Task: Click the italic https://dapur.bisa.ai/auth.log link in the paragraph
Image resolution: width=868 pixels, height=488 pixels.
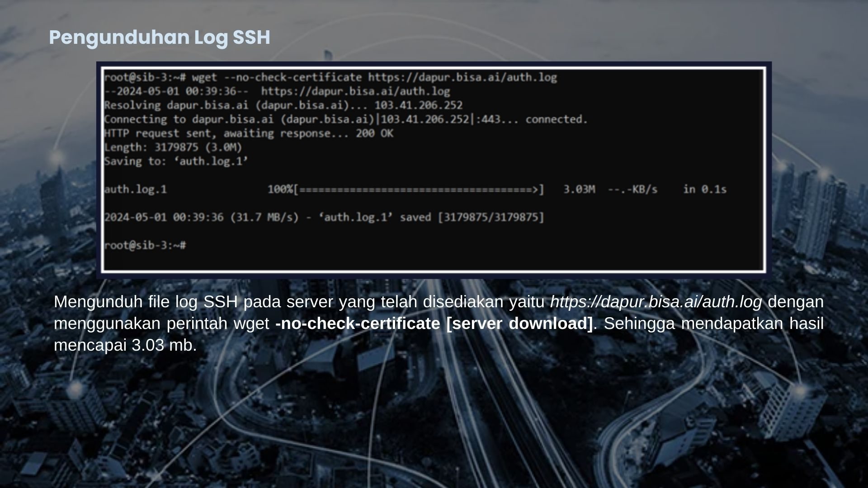Action: pos(656,301)
